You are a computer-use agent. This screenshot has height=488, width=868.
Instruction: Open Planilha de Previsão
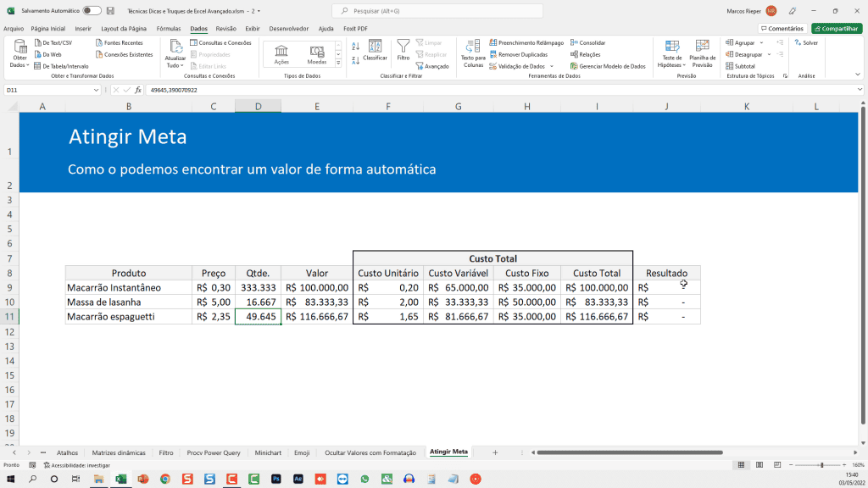pyautogui.click(x=703, y=53)
